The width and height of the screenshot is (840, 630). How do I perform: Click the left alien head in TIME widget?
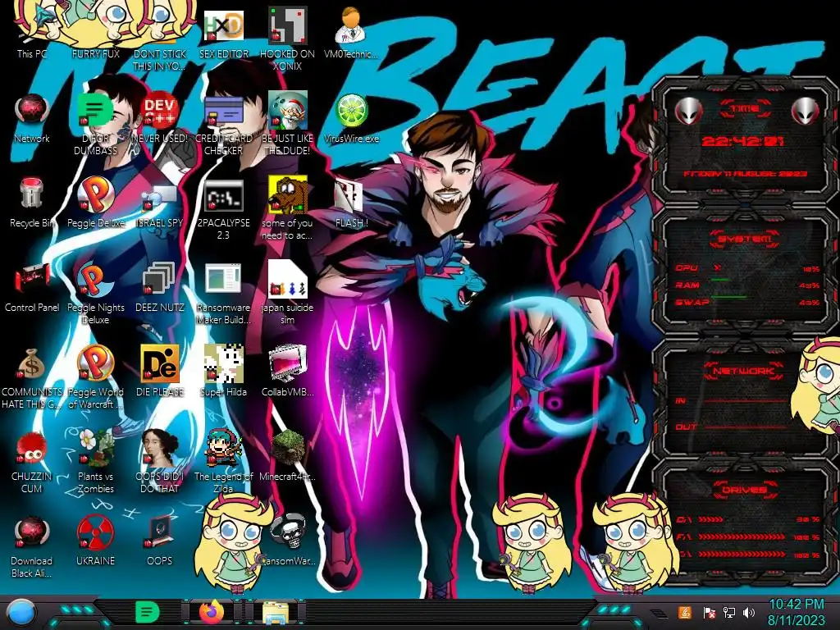tap(687, 111)
